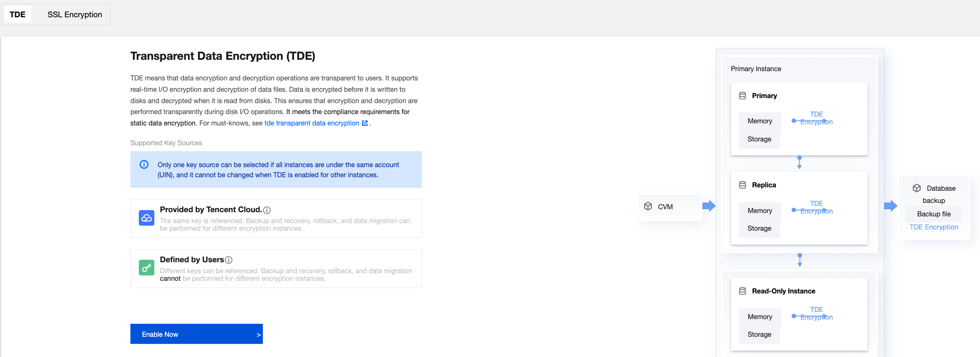Open the SSL Encryption tab
Image resolution: width=980 pixels, height=357 pixels.
tap(74, 14)
